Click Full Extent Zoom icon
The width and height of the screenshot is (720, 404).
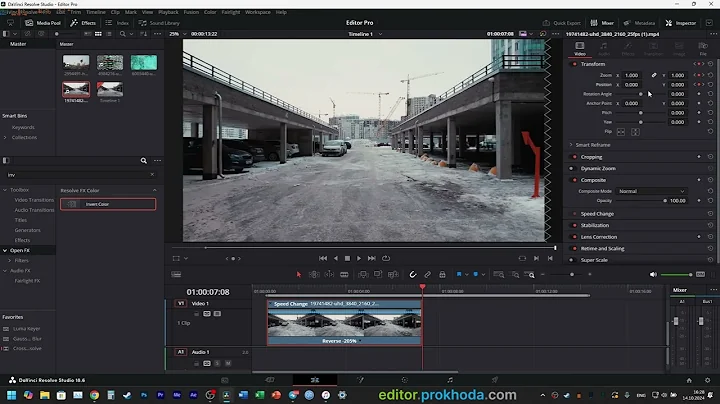coord(499,275)
